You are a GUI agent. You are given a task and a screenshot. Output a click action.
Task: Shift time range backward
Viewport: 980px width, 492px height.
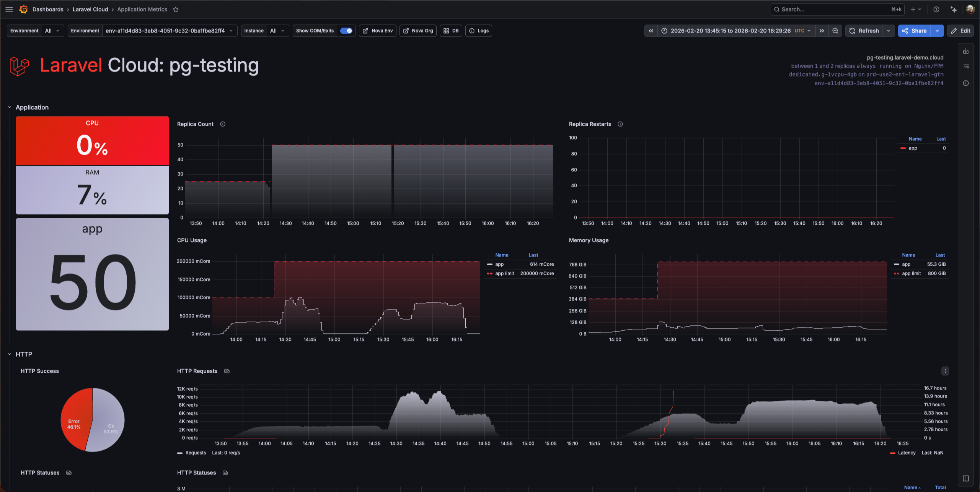pos(651,31)
